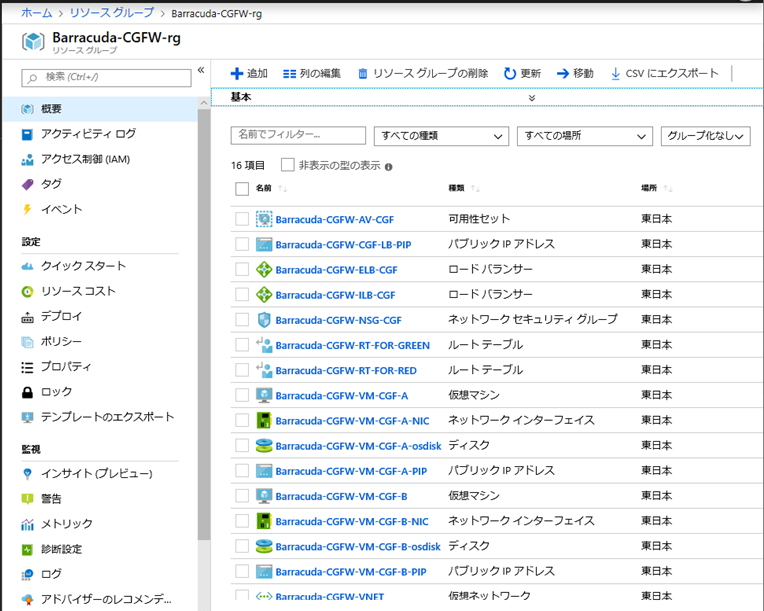Open the すべての種類 type dropdown
764x611 pixels.
point(441,136)
